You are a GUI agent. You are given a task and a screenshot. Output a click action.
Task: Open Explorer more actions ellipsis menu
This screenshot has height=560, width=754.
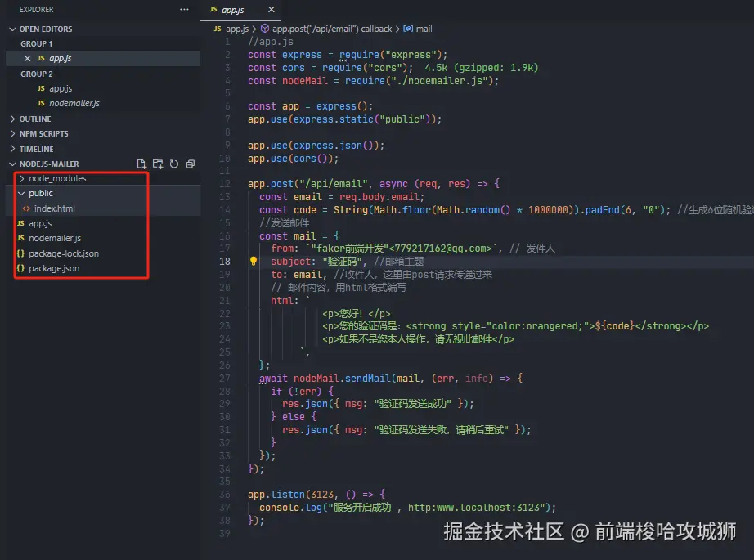pyautogui.click(x=184, y=10)
